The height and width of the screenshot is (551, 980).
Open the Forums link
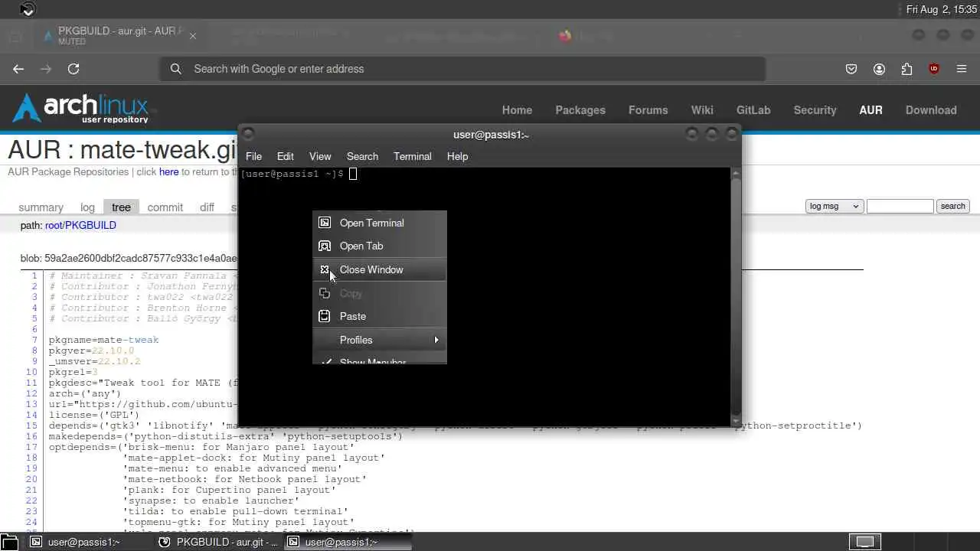click(x=648, y=110)
